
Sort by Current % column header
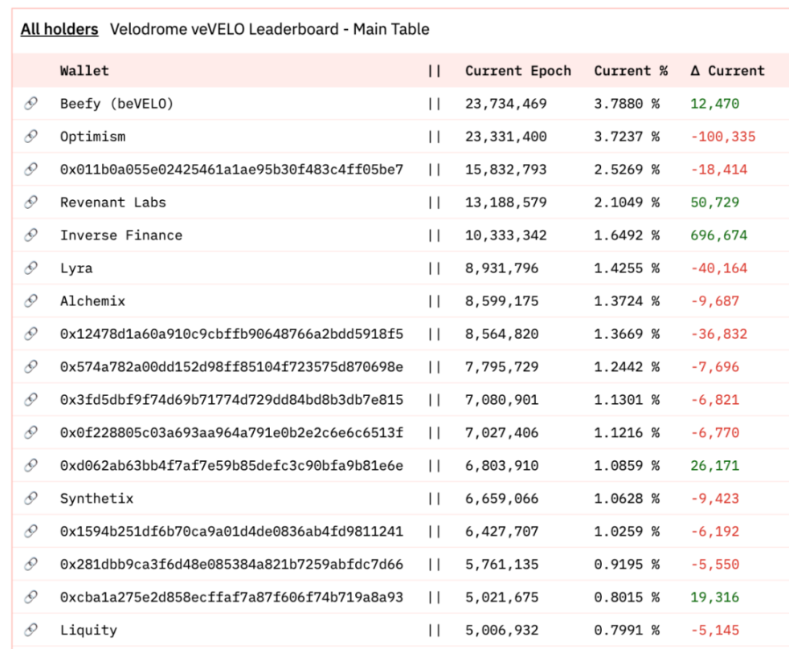[x=631, y=71]
